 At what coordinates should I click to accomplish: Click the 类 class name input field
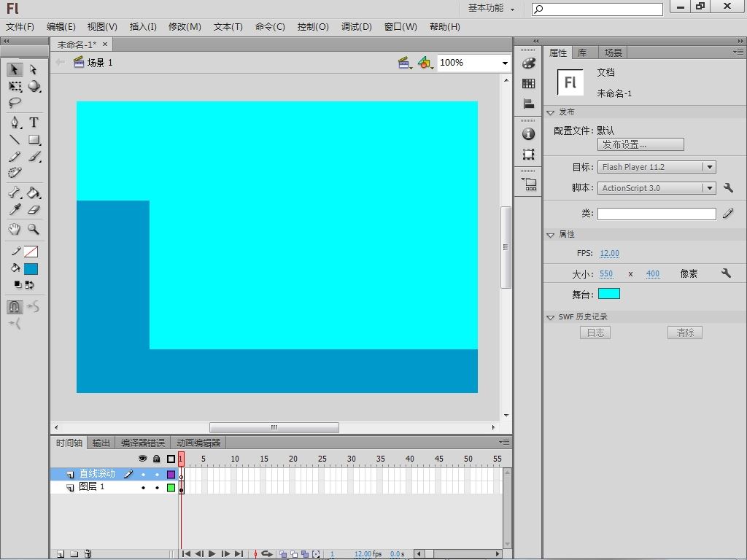657,214
